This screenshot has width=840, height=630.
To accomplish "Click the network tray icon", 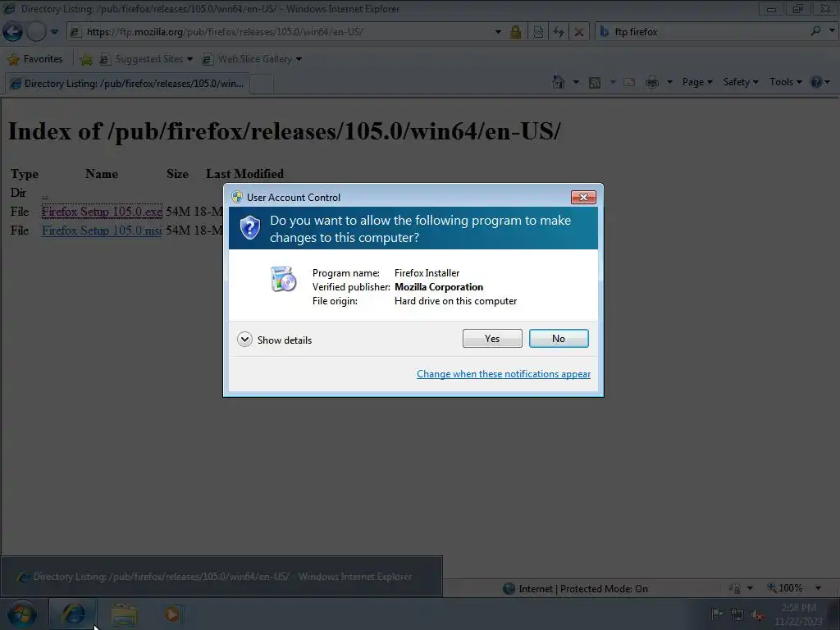I will (x=737, y=614).
